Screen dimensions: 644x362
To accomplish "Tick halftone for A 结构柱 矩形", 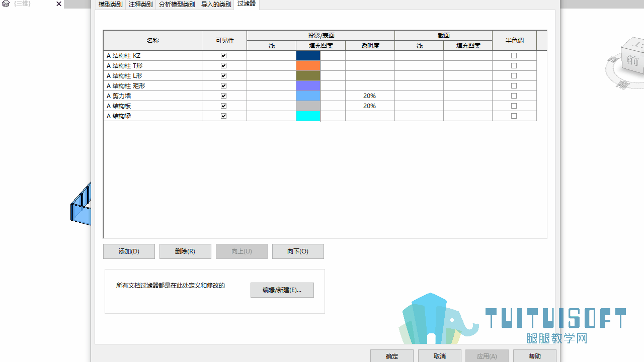I will tap(514, 86).
